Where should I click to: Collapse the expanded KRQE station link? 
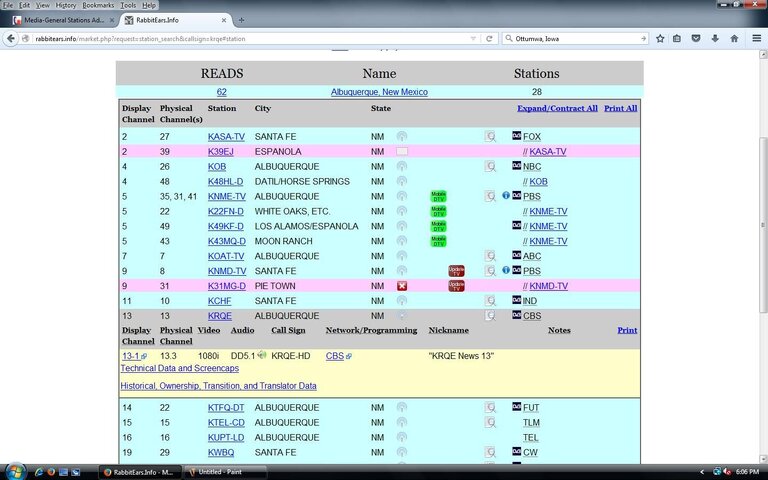tap(220, 316)
